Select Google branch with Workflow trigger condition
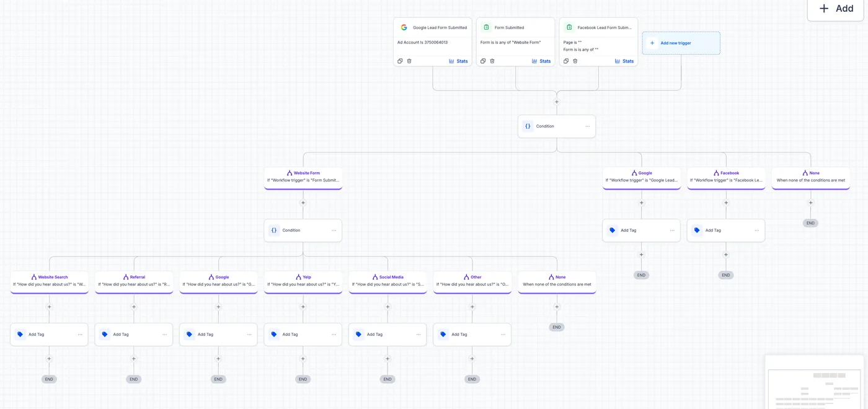The image size is (868, 409). 642,177
